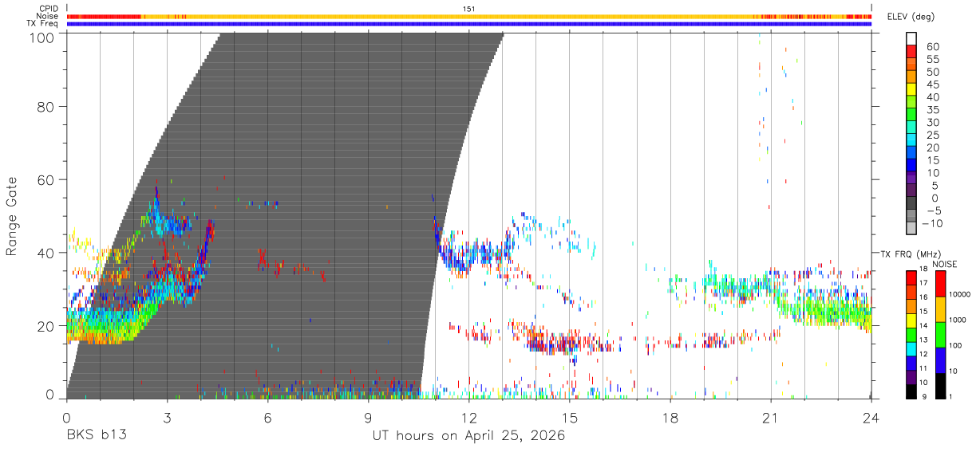This screenshot has height=452, width=980.
Task: Select the white top segment of the ELEV colorbar
Action: tap(911, 39)
